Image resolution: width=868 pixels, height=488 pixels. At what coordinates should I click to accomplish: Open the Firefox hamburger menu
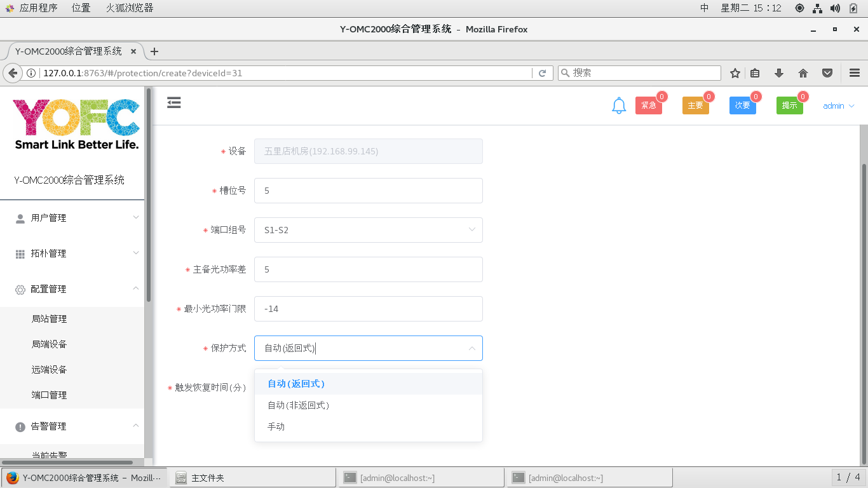(854, 73)
